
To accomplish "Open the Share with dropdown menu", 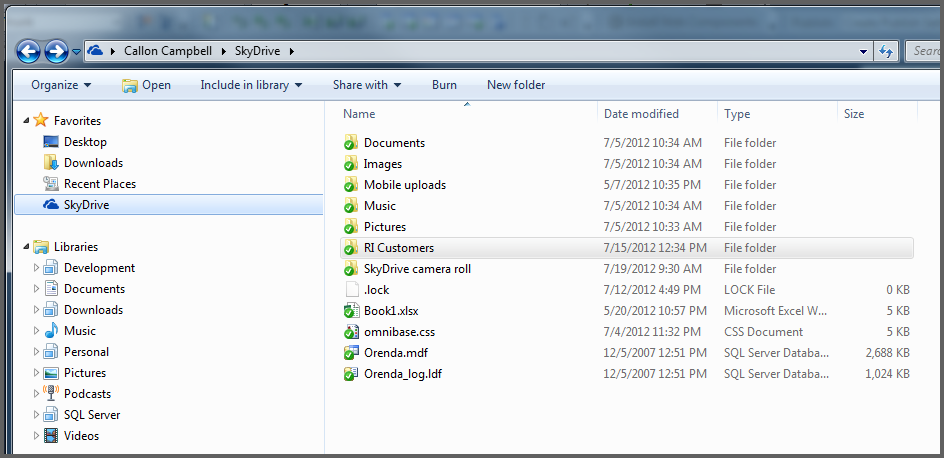I will click(367, 85).
